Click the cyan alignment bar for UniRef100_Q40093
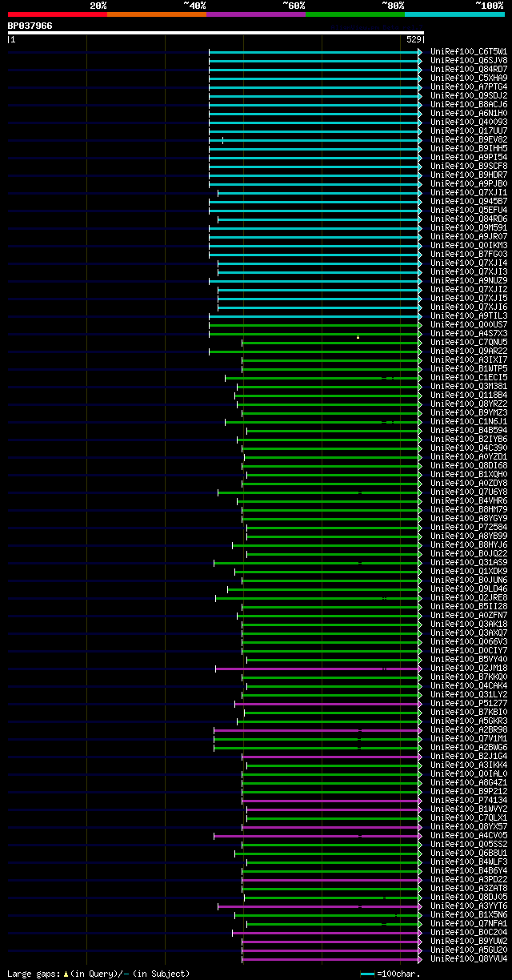This screenshot has width=512, height=980. [315, 122]
